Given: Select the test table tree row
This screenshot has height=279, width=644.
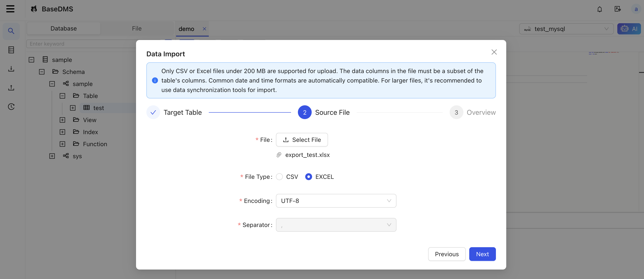Looking at the screenshot, I should [108, 108].
